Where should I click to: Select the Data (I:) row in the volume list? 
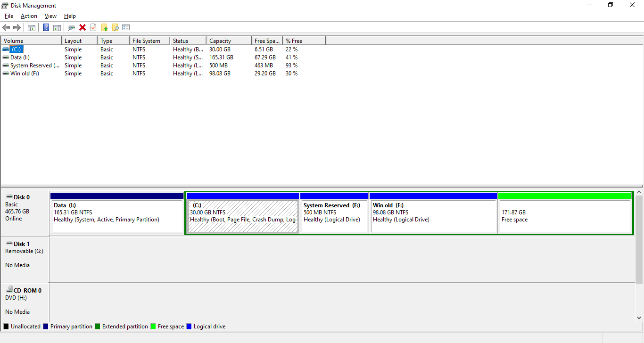[x=163, y=57]
